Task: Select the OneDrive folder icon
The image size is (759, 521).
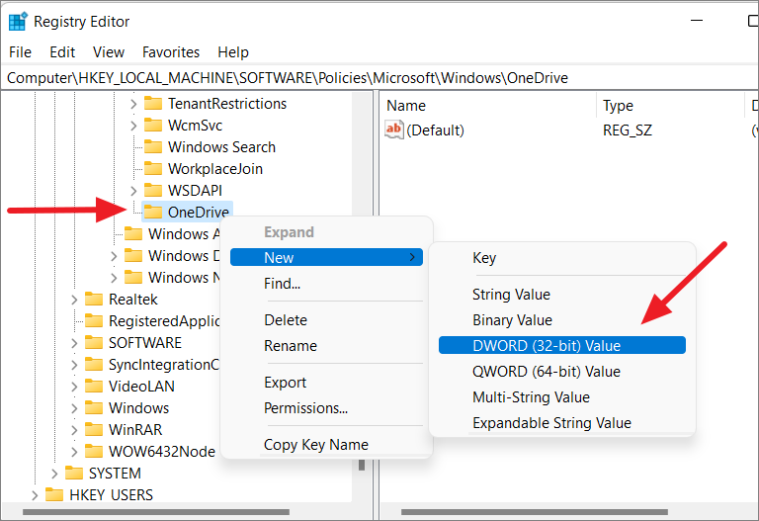Action: click(x=153, y=212)
